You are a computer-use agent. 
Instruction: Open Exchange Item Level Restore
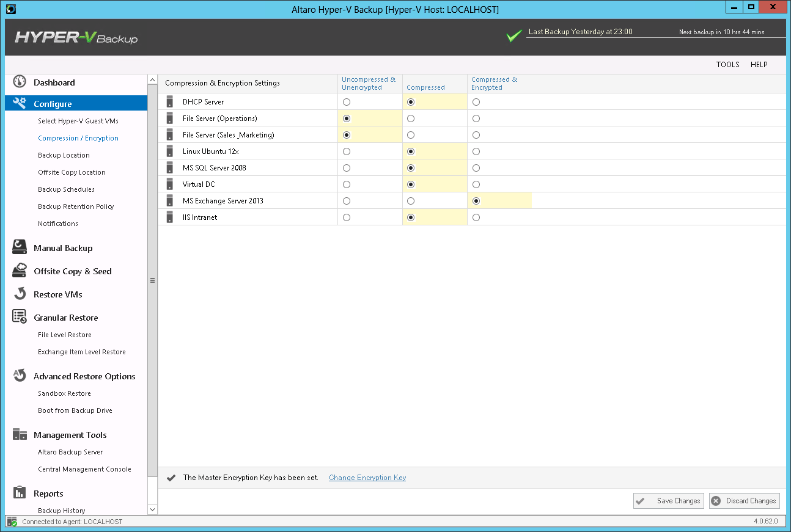pyautogui.click(x=82, y=352)
